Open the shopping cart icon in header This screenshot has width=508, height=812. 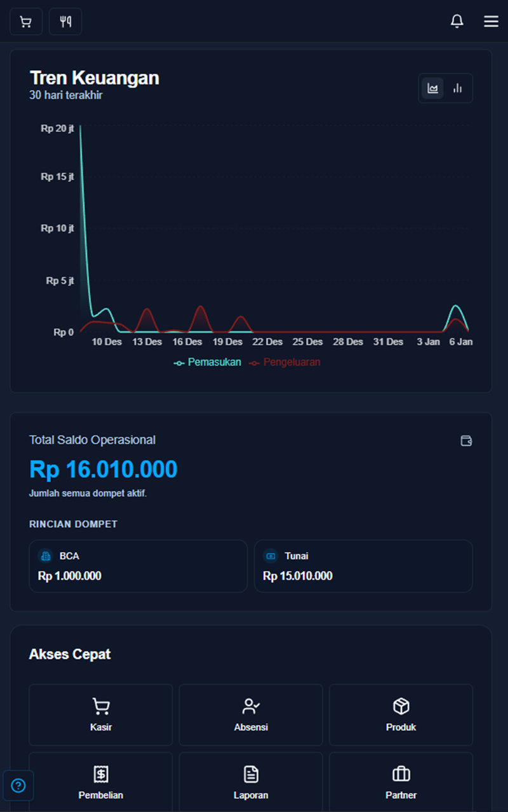tap(26, 22)
